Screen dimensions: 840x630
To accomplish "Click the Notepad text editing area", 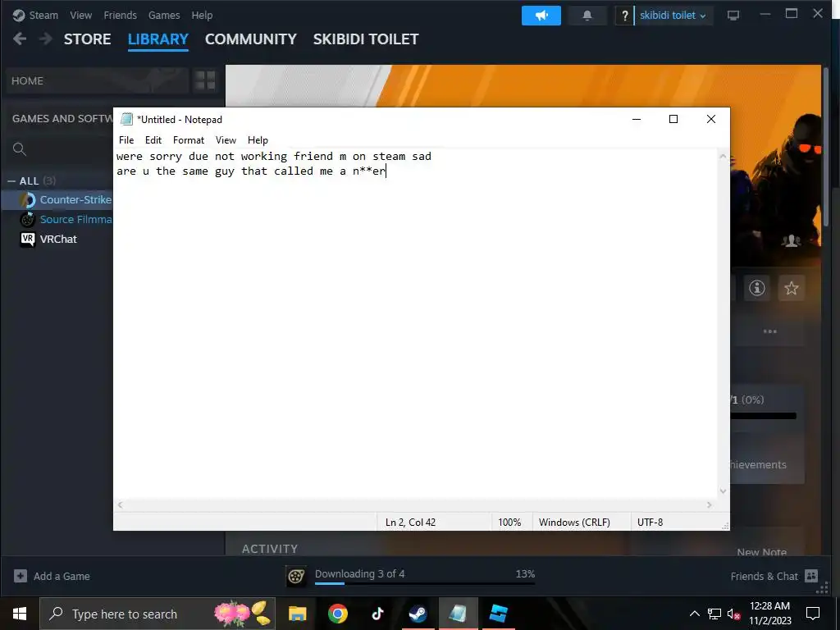I will pyautogui.click(x=415, y=323).
